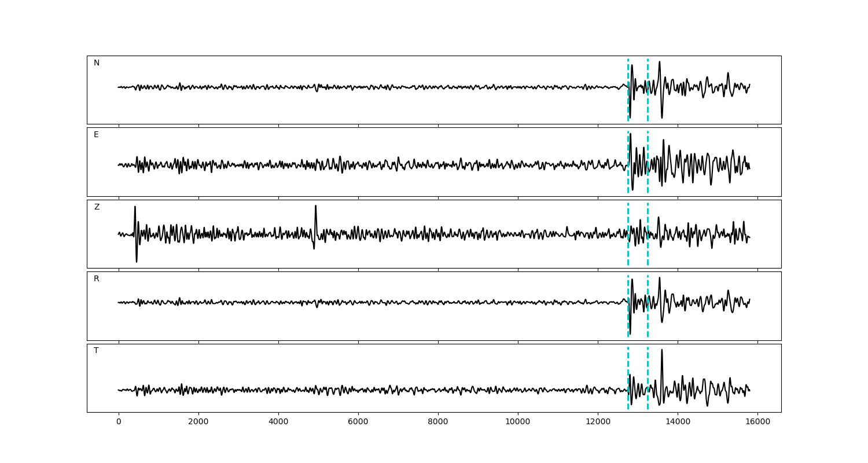Click the E channel label

[x=96, y=135]
